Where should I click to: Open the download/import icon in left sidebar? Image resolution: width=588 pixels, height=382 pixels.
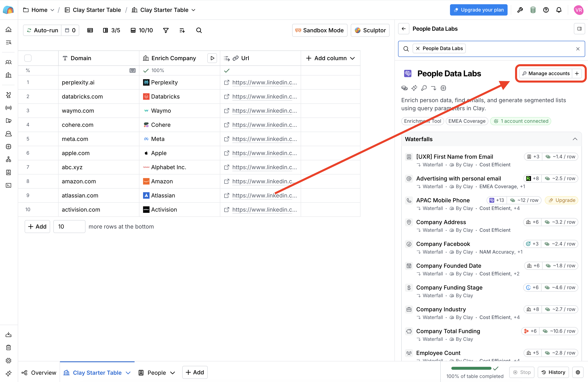9,335
